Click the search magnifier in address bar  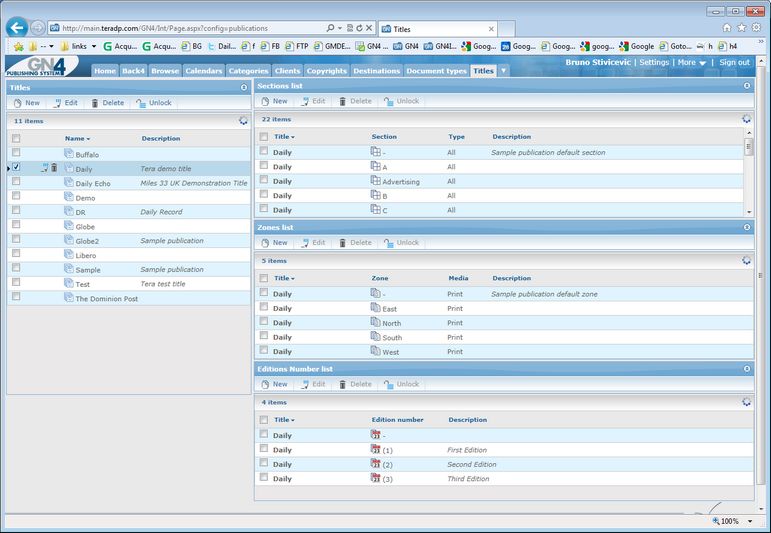(330, 28)
